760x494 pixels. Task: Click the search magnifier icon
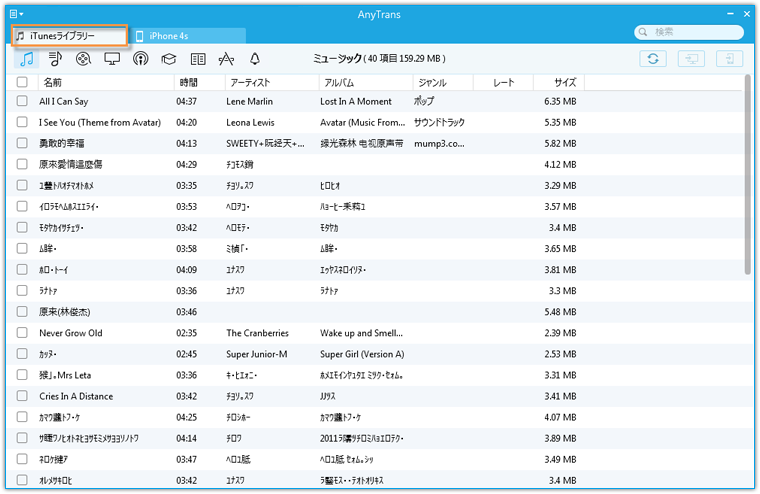pos(643,32)
